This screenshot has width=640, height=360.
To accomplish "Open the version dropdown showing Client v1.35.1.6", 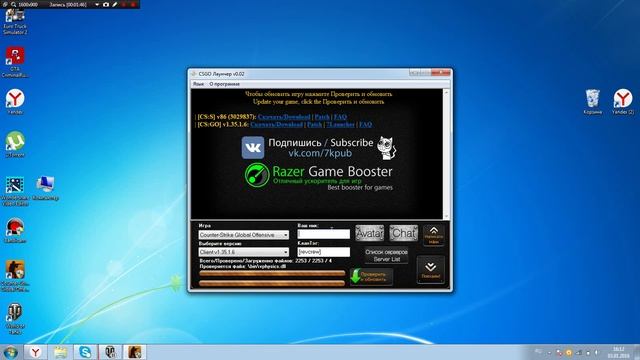I will point(244,252).
